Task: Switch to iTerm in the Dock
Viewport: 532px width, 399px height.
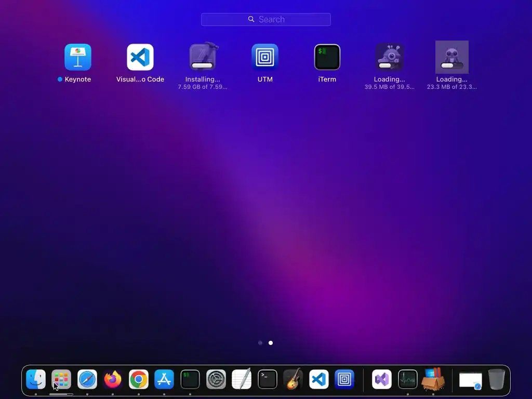Action: pyautogui.click(x=190, y=379)
